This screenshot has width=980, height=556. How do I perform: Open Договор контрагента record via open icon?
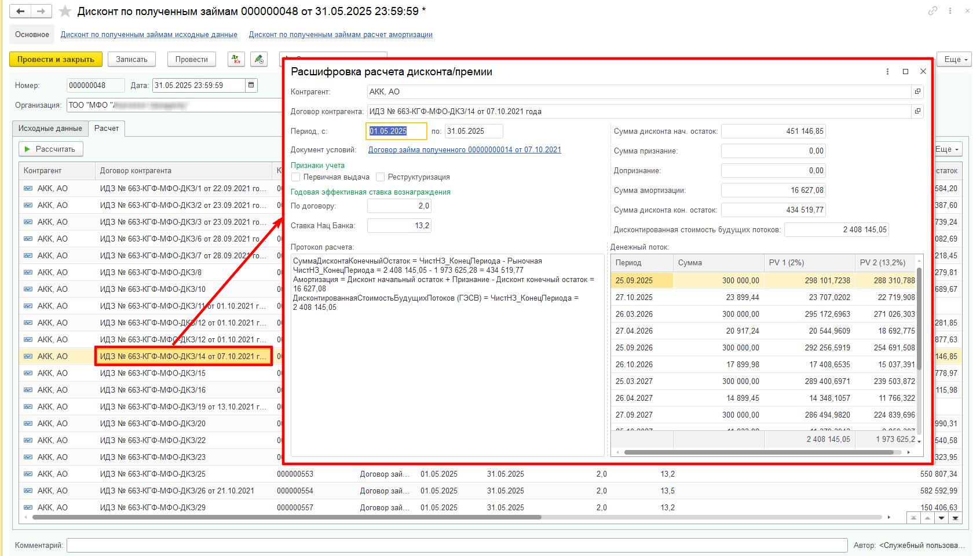[917, 111]
